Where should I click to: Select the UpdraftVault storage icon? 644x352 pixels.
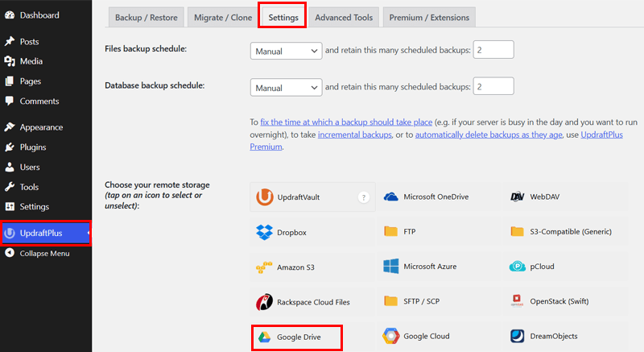(x=265, y=197)
